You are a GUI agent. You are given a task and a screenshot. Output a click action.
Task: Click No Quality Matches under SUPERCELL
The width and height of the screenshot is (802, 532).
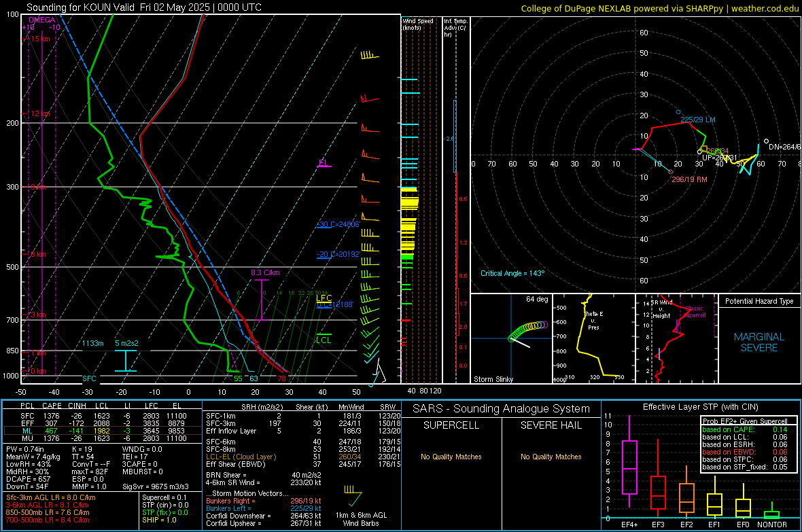pos(451,457)
